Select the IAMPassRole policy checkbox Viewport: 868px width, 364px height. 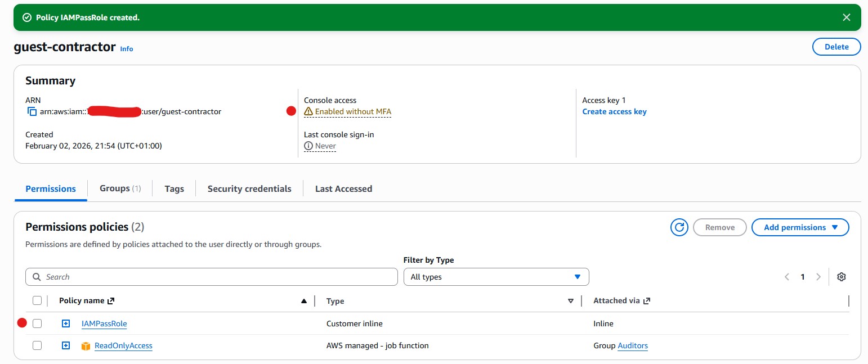(x=37, y=323)
